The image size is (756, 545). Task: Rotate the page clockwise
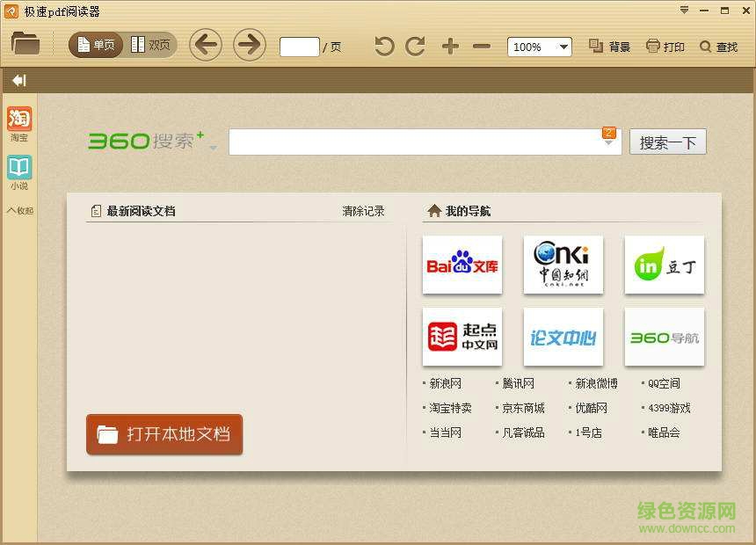(414, 46)
